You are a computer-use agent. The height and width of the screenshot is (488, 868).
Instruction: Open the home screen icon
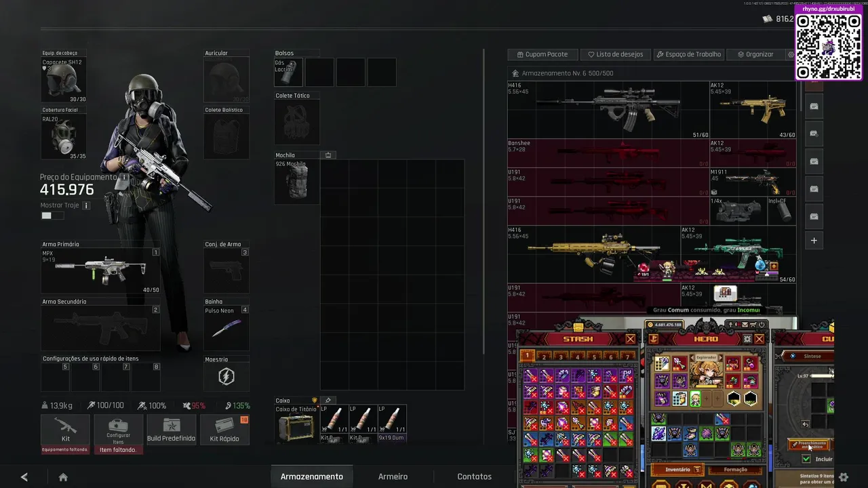point(63,477)
